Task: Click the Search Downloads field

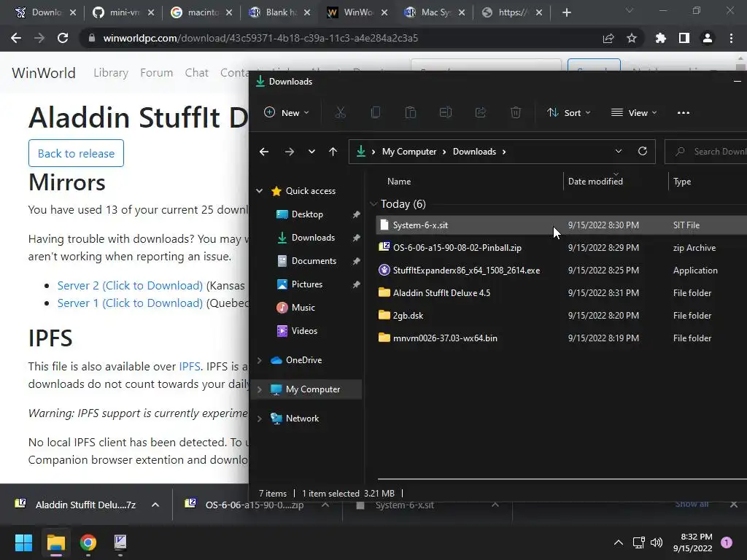Action: click(708, 152)
